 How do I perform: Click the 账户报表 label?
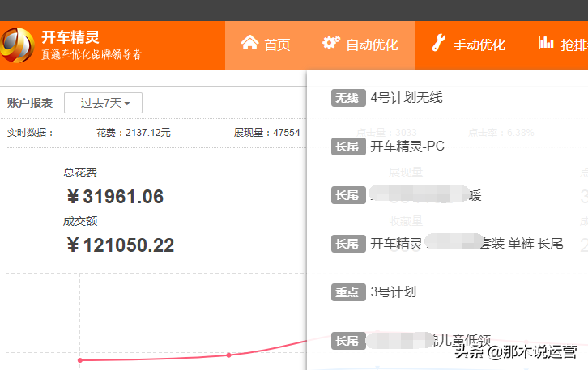tap(30, 103)
